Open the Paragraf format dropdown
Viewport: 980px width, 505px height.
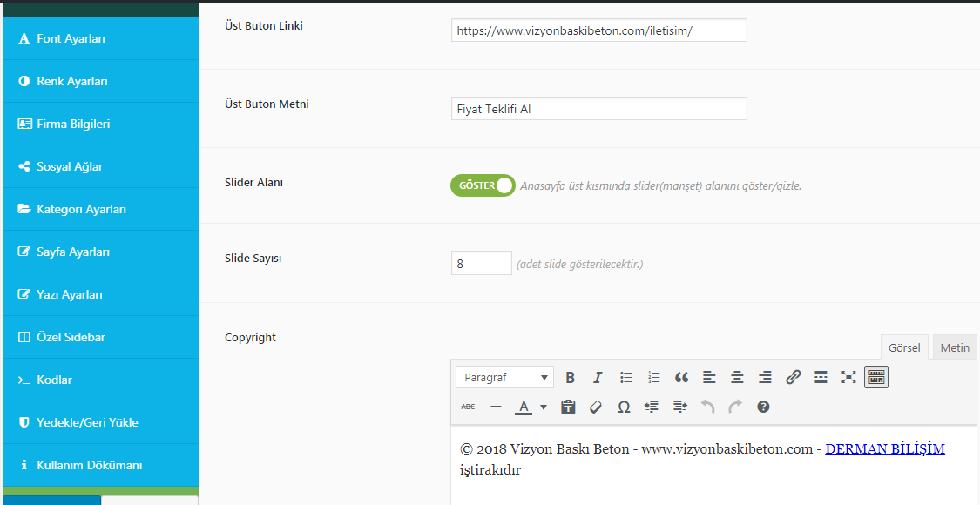coord(504,378)
